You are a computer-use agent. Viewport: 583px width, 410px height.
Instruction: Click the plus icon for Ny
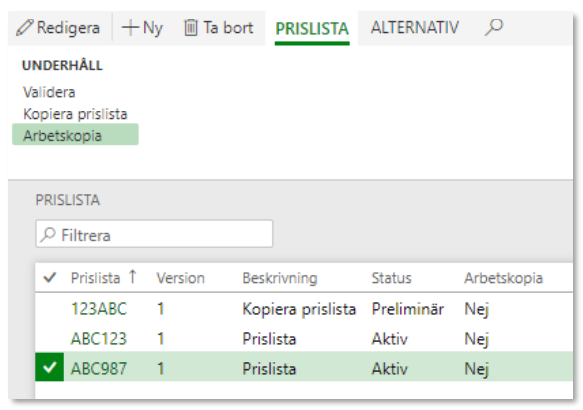pos(130,28)
